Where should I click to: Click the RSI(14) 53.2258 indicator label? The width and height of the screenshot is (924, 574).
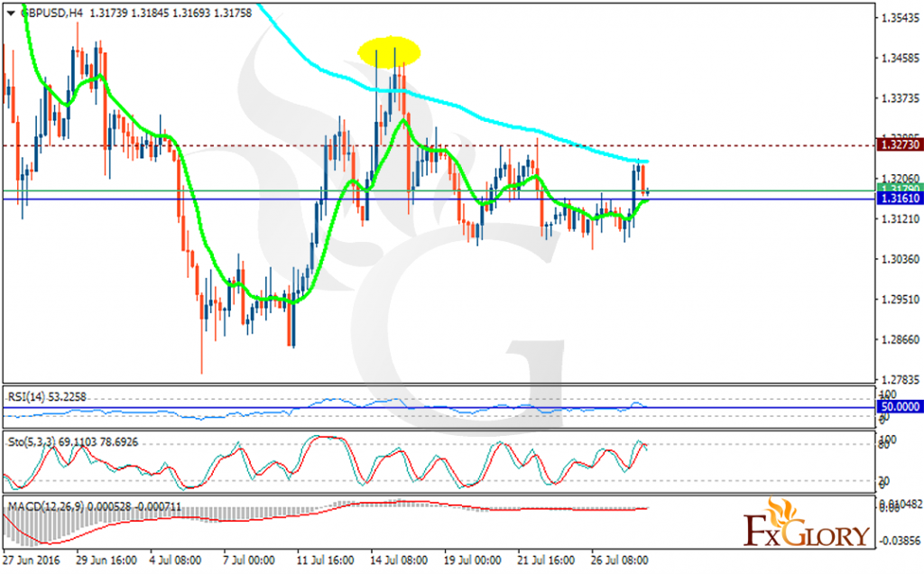click(47, 397)
